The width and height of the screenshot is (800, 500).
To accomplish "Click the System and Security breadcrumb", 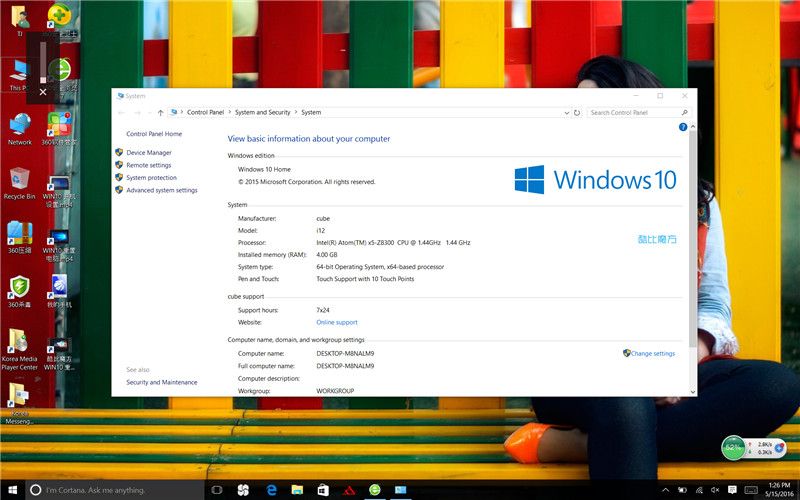I will tap(262, 112).
